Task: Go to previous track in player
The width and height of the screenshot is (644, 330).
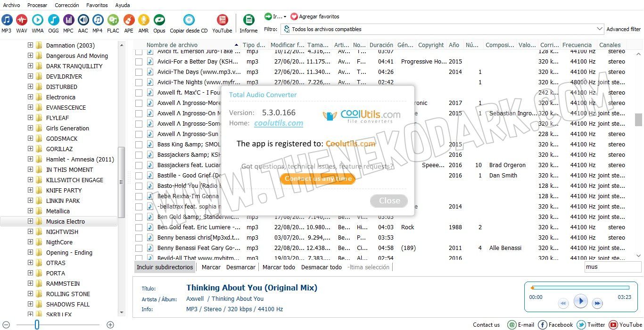Action: click(x=563, y=304)
